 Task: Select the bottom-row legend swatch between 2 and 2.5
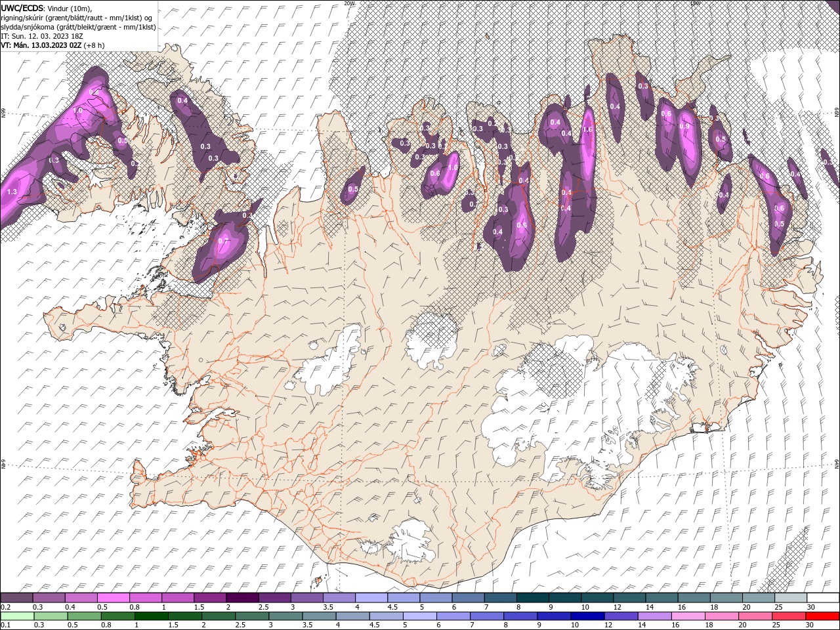click(x=219, y=616)
